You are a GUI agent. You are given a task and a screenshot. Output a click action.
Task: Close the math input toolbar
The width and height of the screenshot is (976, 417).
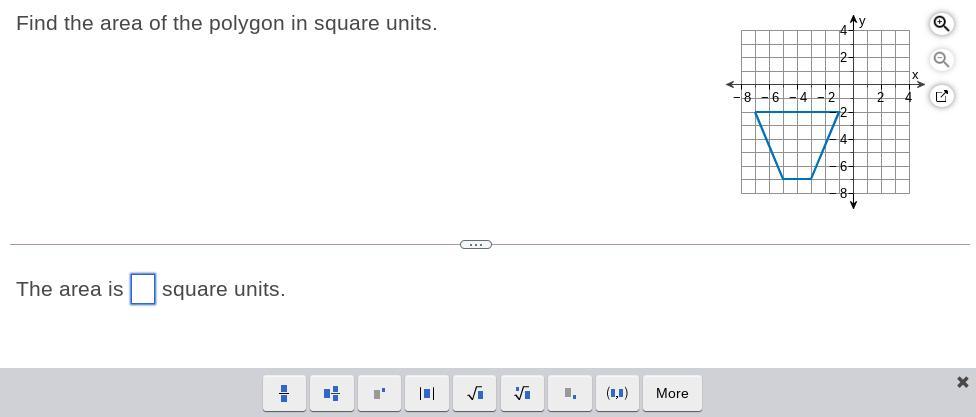coord(962,382)
